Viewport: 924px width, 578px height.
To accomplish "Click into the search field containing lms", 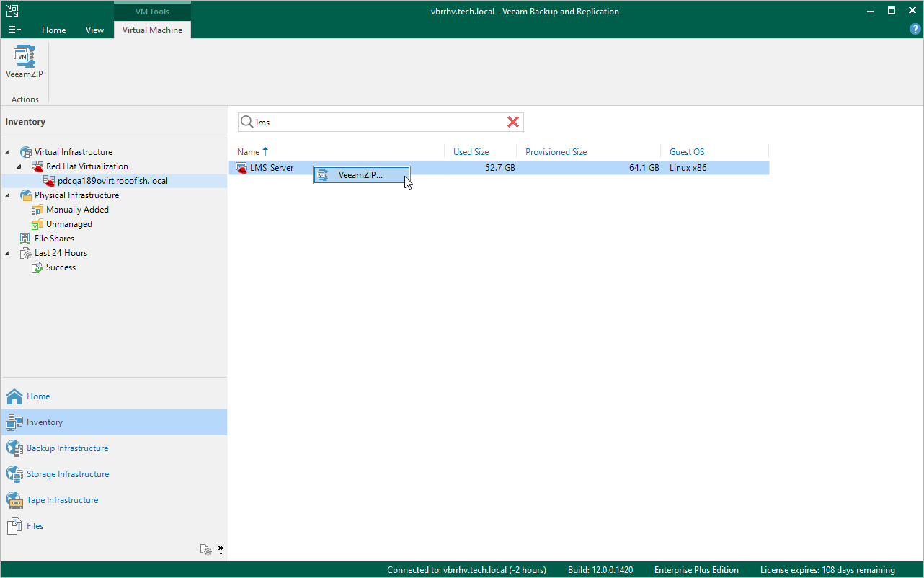I will click(x=381, y=122).
